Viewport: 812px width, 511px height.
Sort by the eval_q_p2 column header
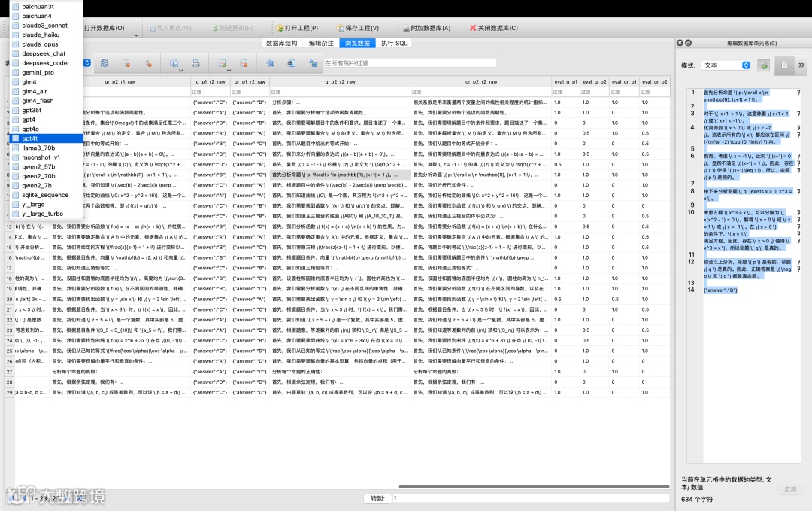tap(594, 82)
